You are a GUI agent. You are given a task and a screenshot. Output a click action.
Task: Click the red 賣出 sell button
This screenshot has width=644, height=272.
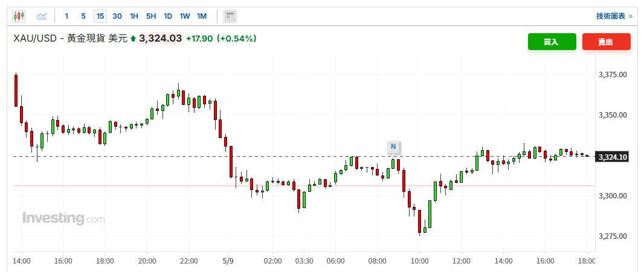[x=606, y=42]
